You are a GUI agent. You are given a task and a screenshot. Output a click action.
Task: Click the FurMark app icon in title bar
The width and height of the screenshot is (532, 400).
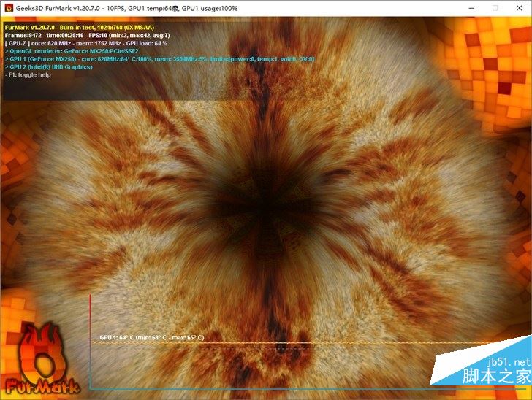click(x=9, y=8)
